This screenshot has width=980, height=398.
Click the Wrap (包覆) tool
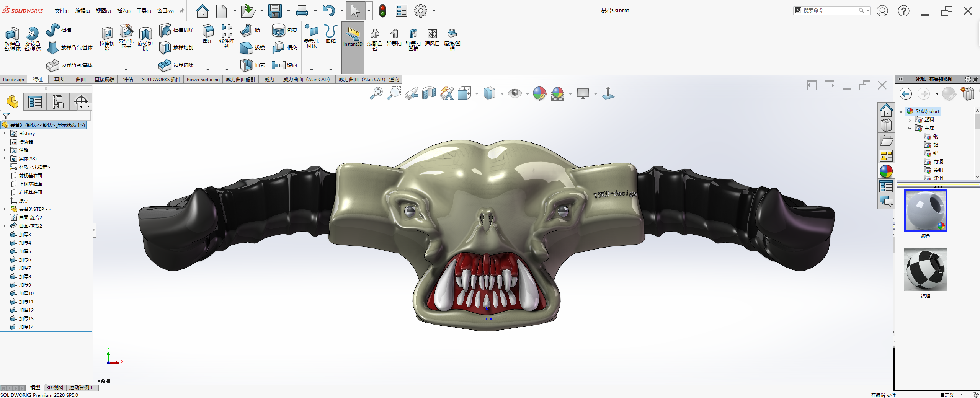click(284, 30)
